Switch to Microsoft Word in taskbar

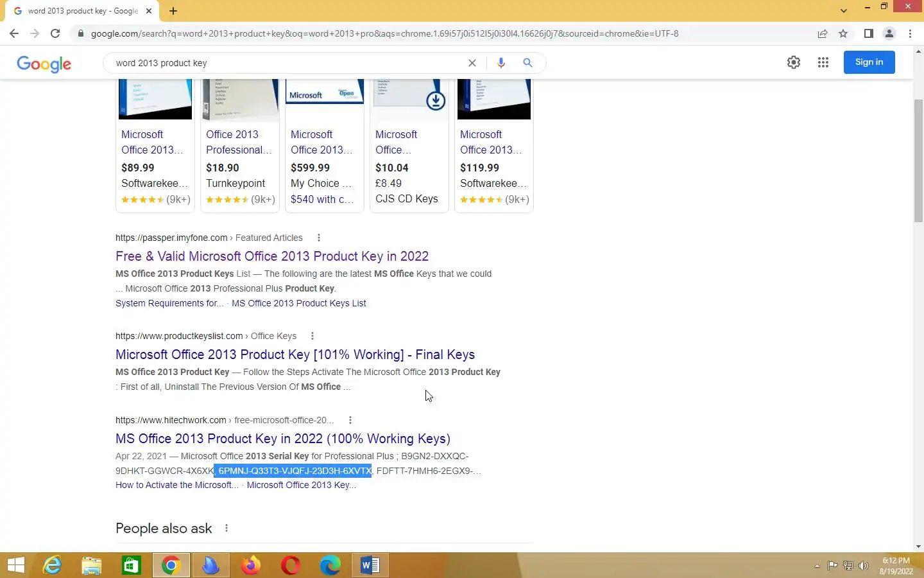click(x=370, y=565)
